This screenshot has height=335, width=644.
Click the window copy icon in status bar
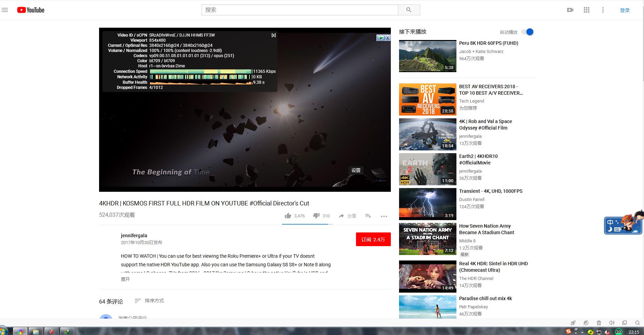tap(625, 323)
